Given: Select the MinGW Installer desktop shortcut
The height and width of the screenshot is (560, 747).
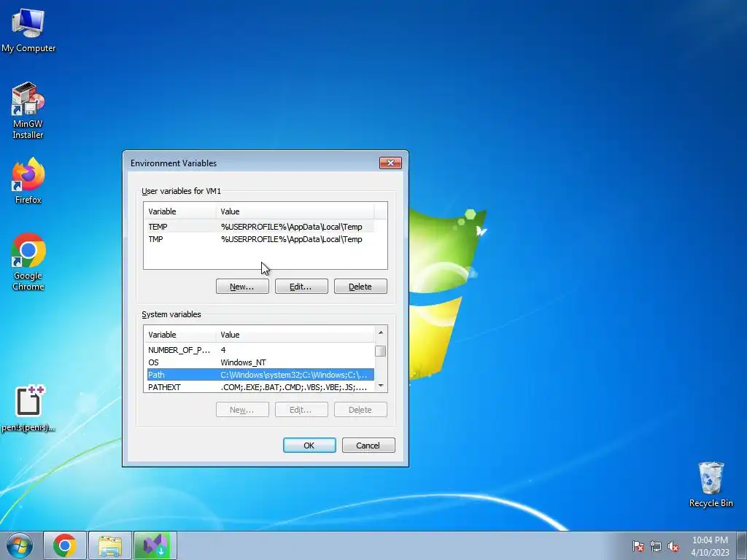Looking at the screenshot, I should 28,111.
